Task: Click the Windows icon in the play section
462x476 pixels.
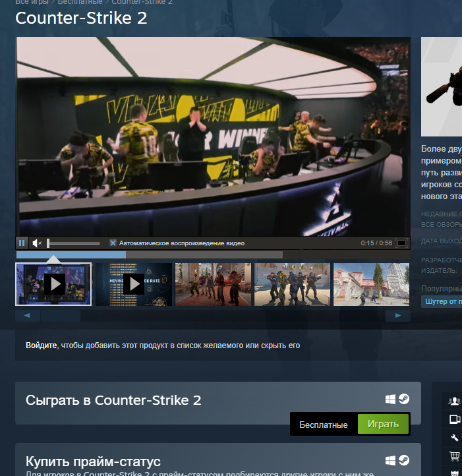Action: click(x=390, y=400)
